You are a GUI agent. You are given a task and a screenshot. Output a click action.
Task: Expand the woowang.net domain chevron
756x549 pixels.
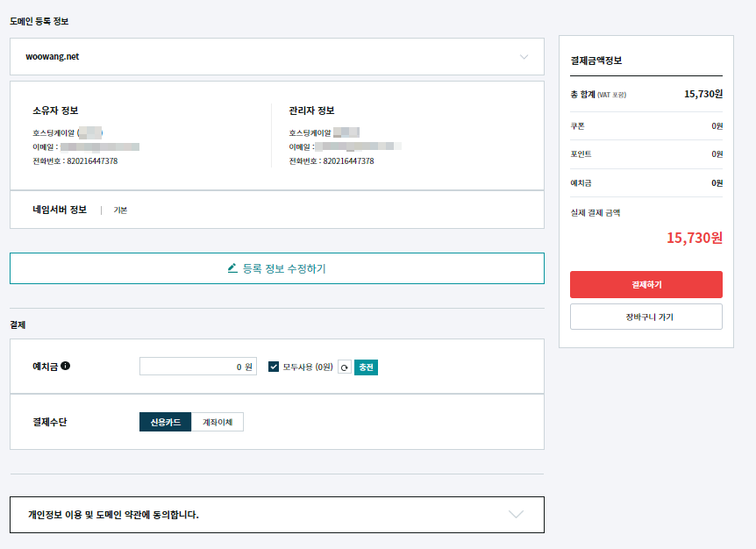tap(524, 57)
